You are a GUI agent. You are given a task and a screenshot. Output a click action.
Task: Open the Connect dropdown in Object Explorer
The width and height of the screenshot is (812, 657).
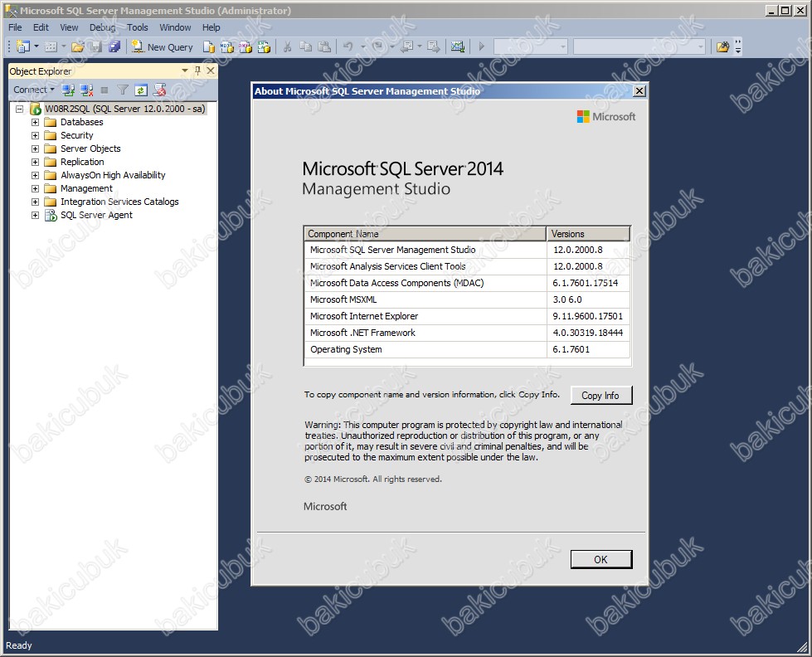point(34,90)
